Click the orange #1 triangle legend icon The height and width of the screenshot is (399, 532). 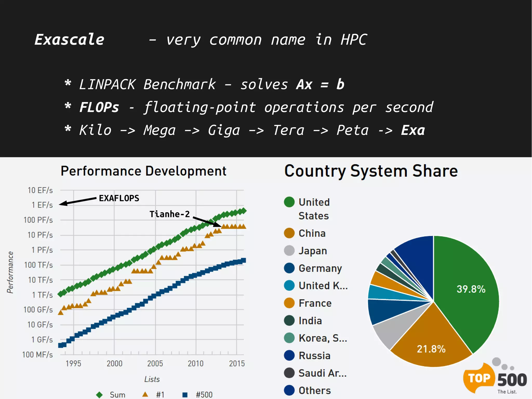pos(145,394)
